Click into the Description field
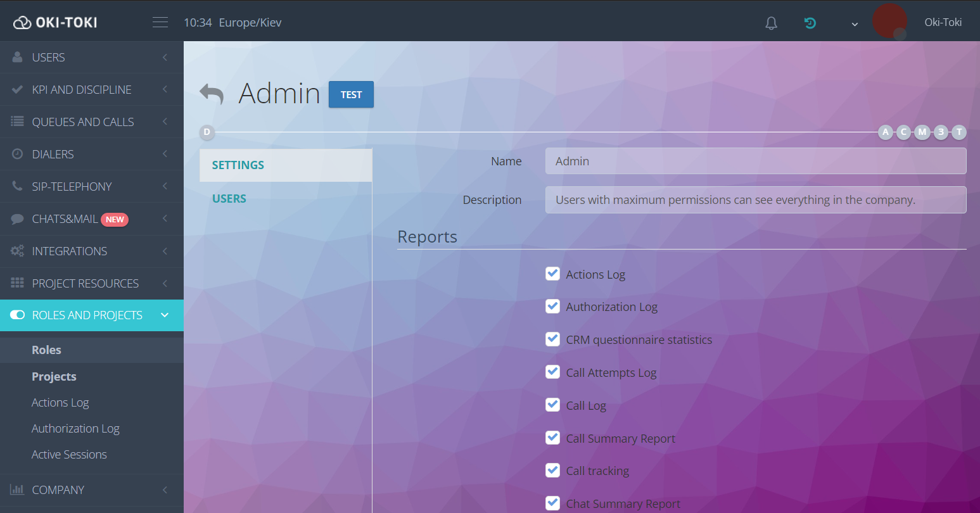The image size is (980, 513). tap(756, 199)
